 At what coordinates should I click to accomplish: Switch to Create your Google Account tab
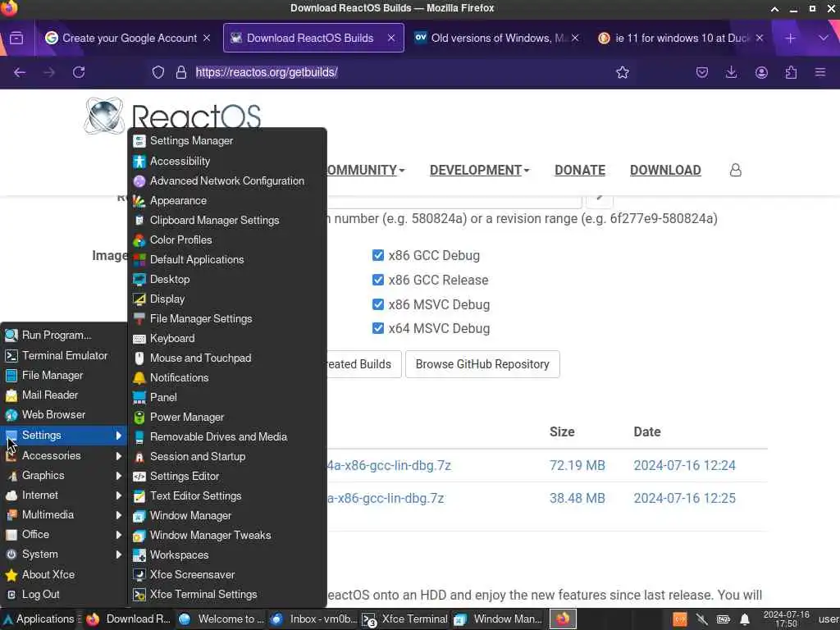(127, 38)
